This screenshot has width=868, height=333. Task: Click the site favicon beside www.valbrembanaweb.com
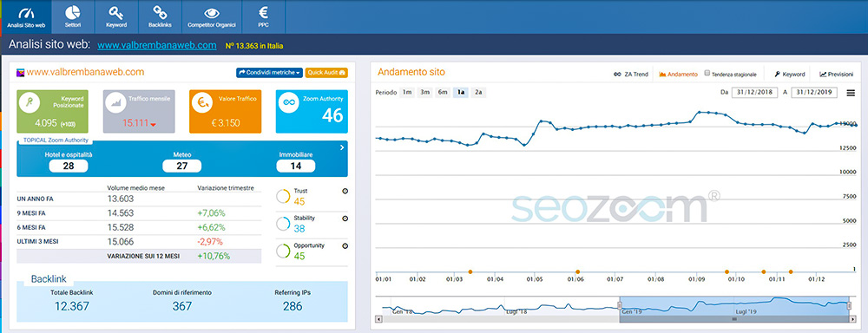click(x=21, y=73)
